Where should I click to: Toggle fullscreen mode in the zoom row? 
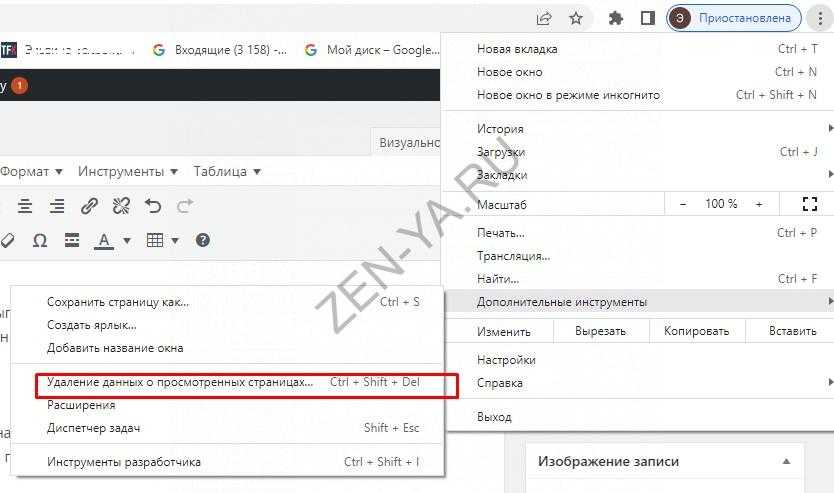click(810, 204)
